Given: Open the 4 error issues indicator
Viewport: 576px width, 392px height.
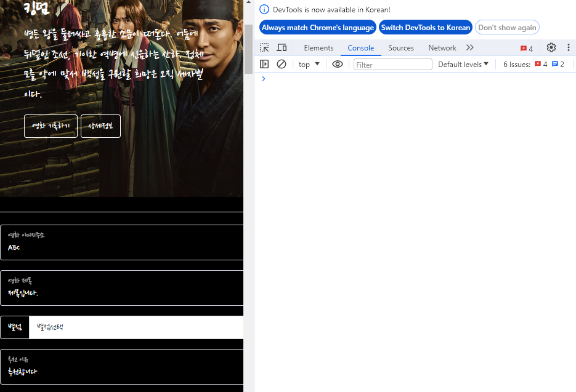Looking at the screenshot, I should [x=541, y=64].
